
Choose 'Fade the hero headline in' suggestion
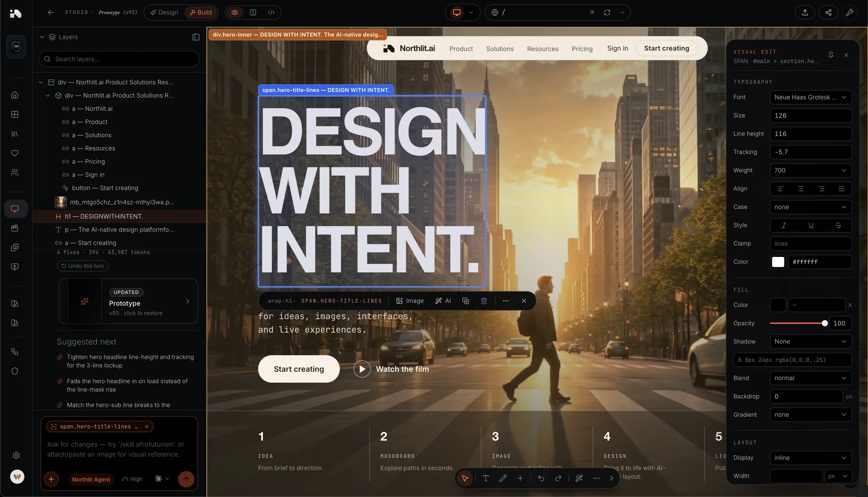point(127,385)
